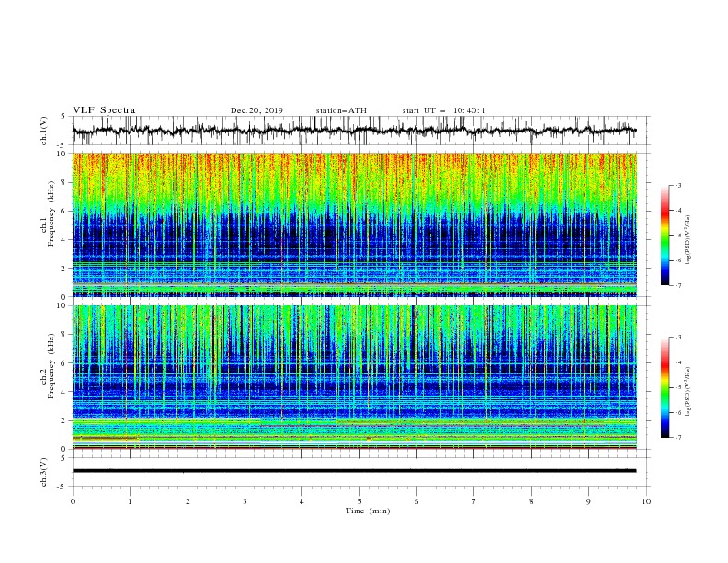Viewport: 728px width, 563px height.
Task: Click inside the ch.2 spectrogram panel
Action: pyautogui.click(x=354, y=377)
